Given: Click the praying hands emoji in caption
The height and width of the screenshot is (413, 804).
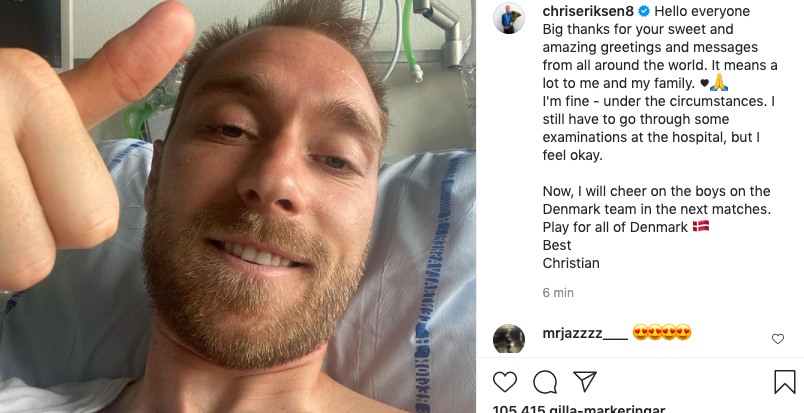Looking at the screenshot, I should 719,83.
